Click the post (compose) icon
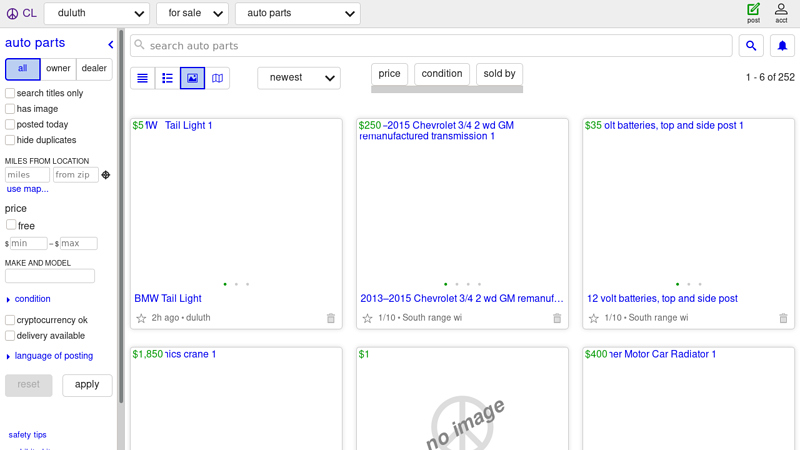This screenshot has width=800, height=450. (x=753, y=12)
